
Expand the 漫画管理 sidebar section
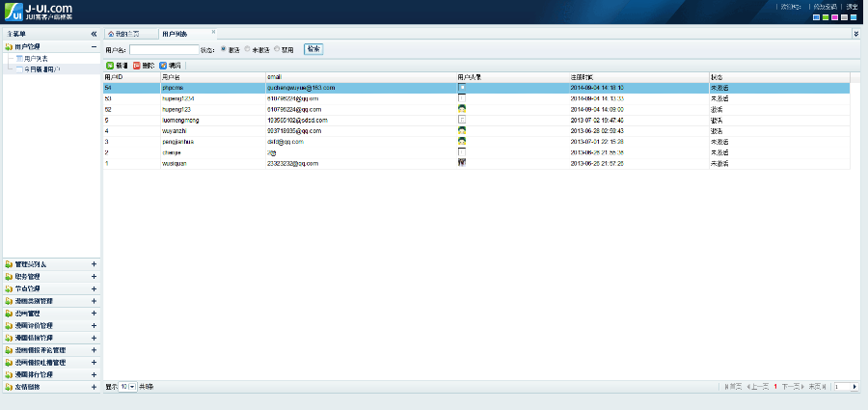coord(94,314)
